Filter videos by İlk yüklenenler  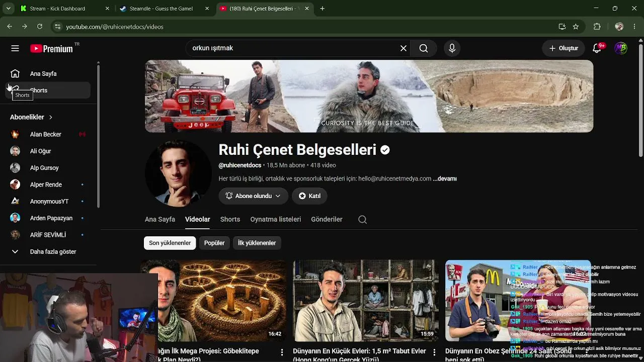[257, 243]
